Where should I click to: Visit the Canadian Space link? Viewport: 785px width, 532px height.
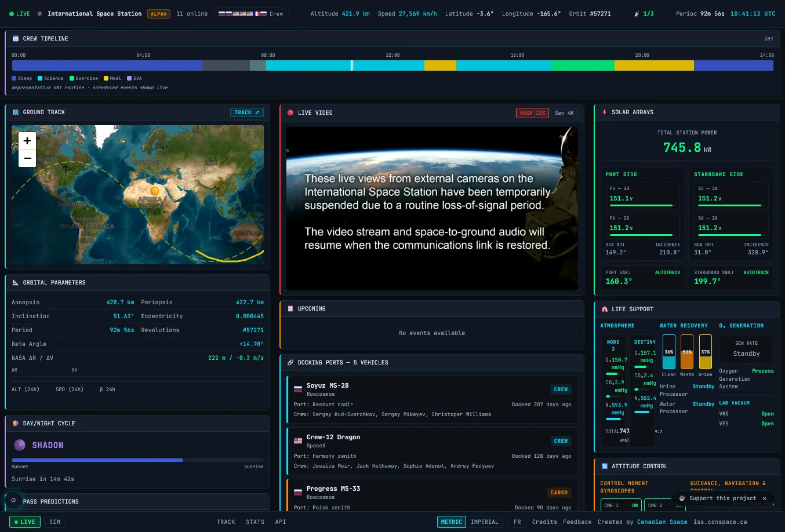click(662, 522)
